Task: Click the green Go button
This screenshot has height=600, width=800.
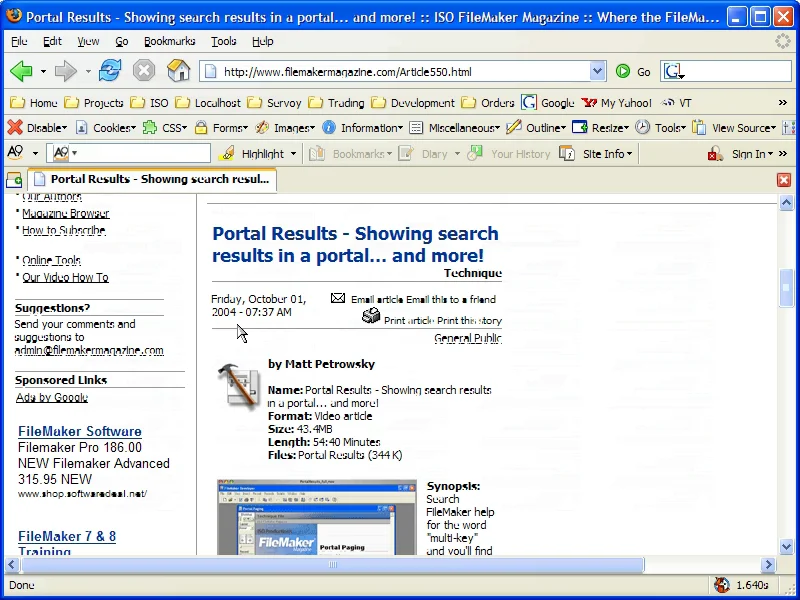Action: click(632, 72)
